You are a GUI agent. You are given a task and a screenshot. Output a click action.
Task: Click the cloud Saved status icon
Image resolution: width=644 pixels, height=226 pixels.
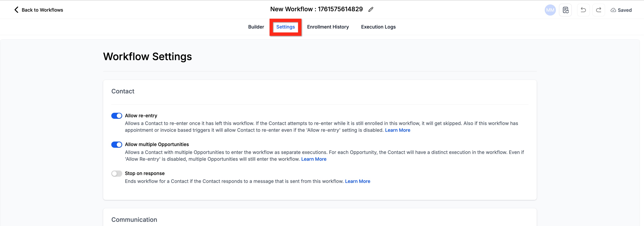coord(613,10)
